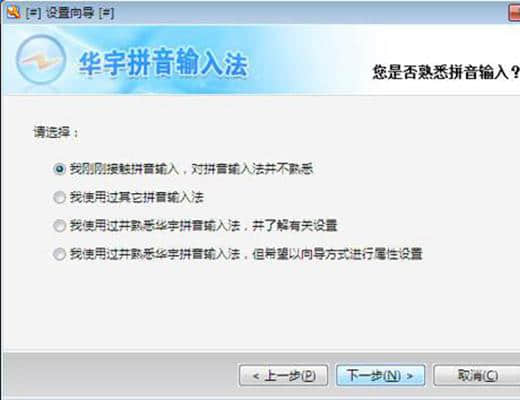Click the 华宇拼音输入法 banner title
The image size is (520, 400).
tap(164, 63)
